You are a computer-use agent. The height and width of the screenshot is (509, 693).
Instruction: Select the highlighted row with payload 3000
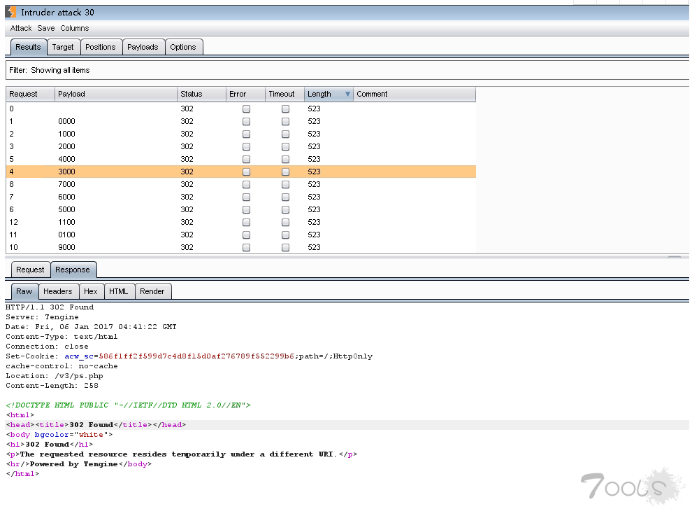click(241, 171)
